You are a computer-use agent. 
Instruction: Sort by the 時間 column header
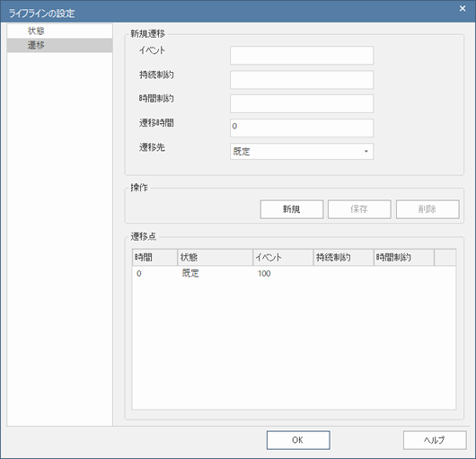tap(154, 258)
